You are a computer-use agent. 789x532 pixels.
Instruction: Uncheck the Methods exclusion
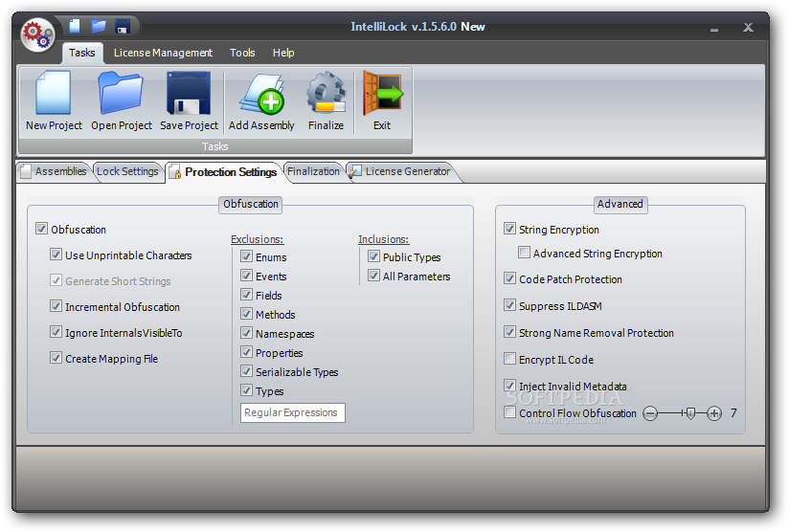click(x=247, y=314)
